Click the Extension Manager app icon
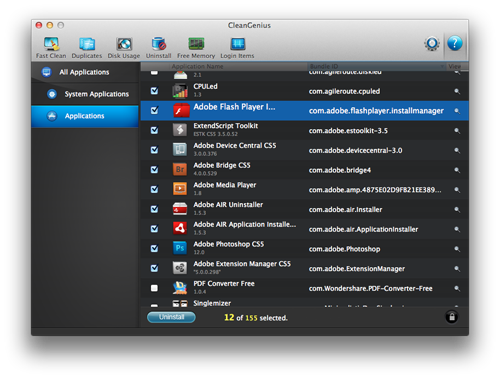This screenshot has width=500, height=379. click(180, 268)
